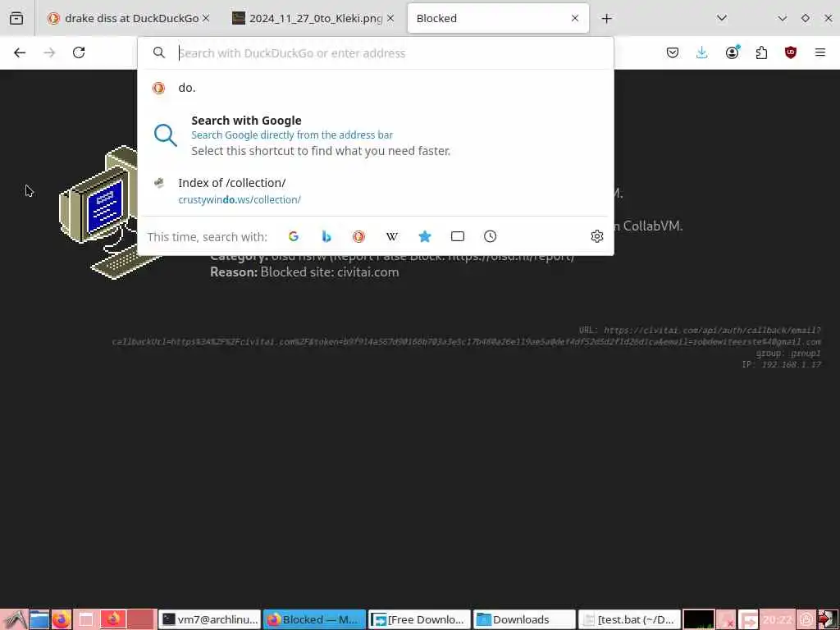Open search settings gear icon

point(597,236)
